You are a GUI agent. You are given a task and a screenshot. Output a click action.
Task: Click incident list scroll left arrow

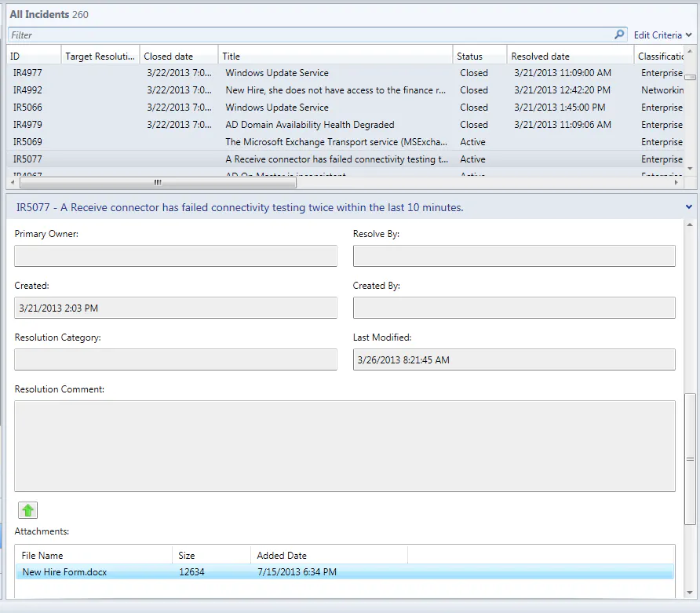(x=13, y=182)
